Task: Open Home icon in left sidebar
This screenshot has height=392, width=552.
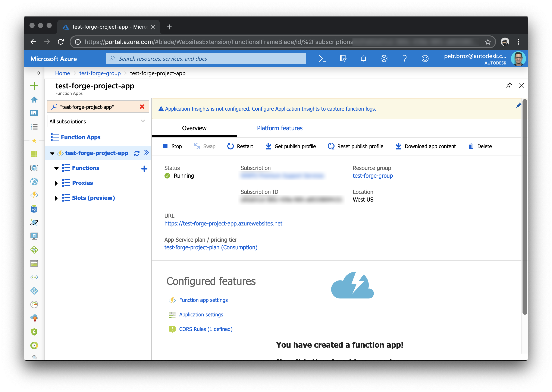Action: pos(34,99)
